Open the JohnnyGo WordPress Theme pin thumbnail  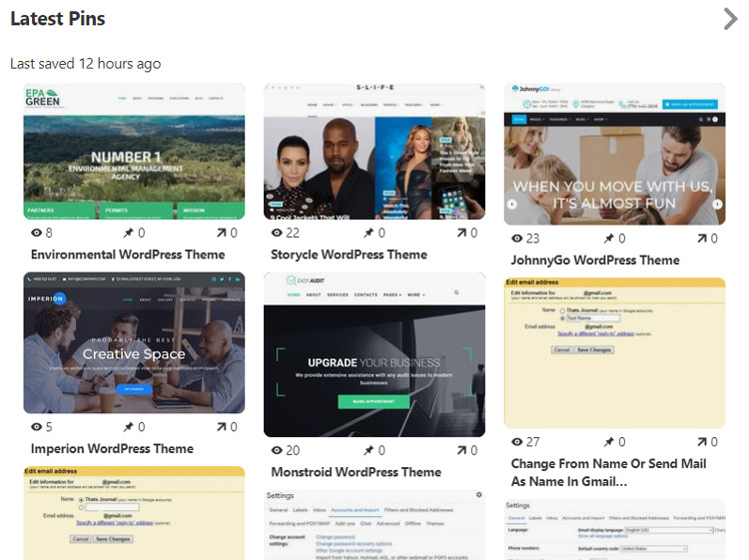coord(615,154)
